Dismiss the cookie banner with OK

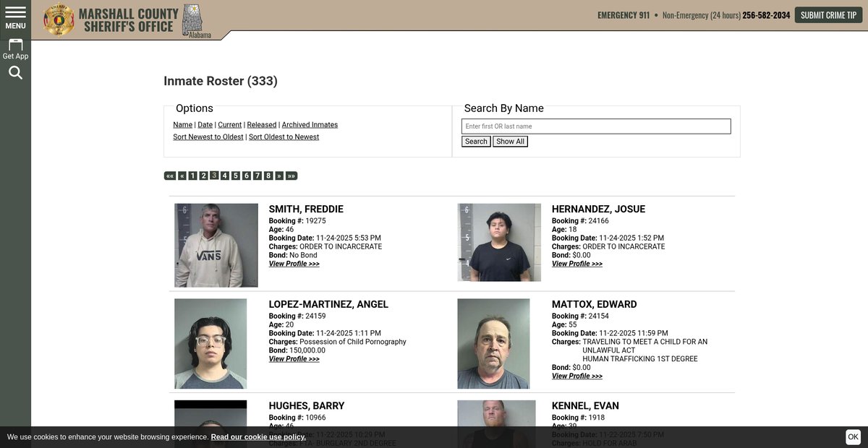[x=853, y=436]
